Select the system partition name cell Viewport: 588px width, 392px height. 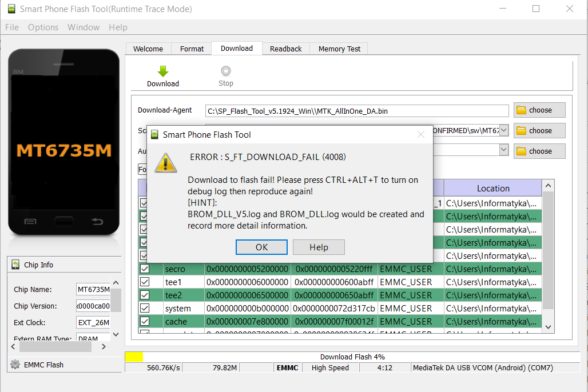pyautogui.click(x=184, y=309)
